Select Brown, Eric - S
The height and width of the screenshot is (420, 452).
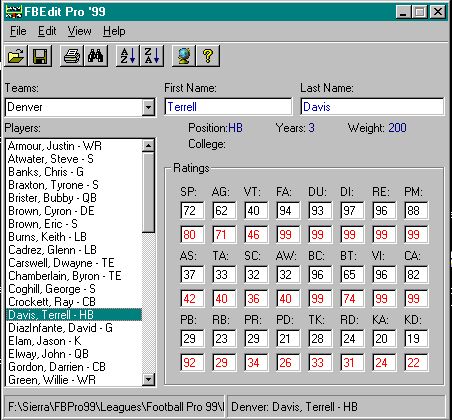(74, 224)
